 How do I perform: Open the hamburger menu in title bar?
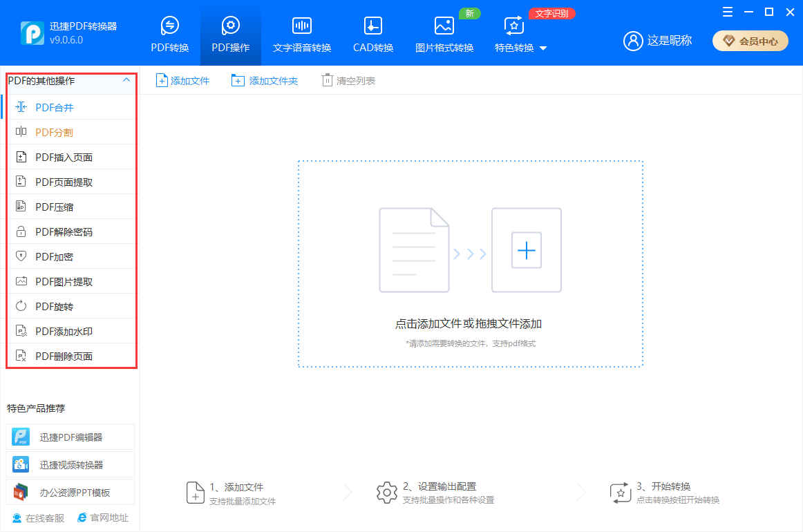[728, 12]
